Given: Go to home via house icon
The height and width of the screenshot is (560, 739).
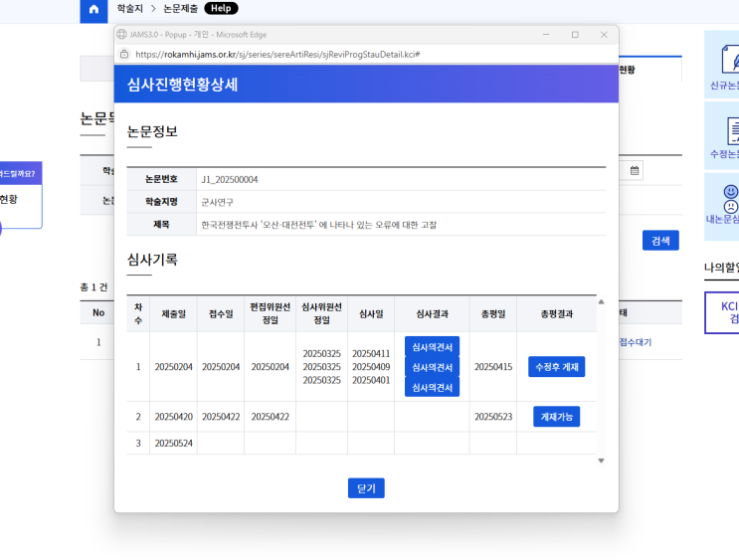Looking at the screenshot, I should click(93, 9).
